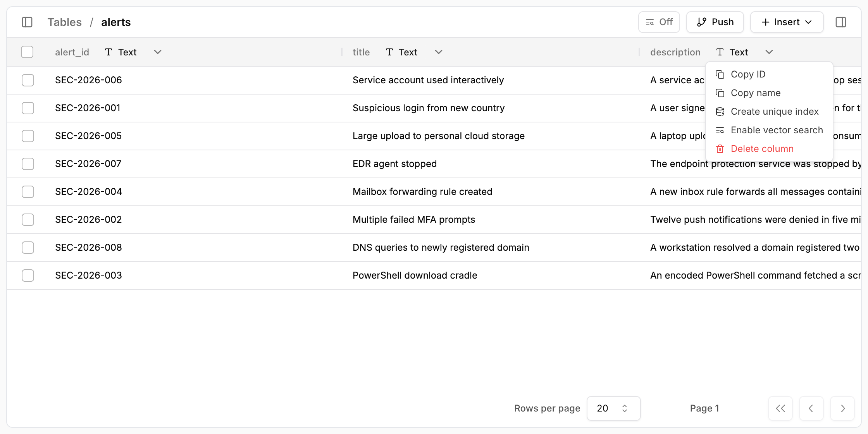Image resolution: width=868 pixels, height=434 pixels.
Task: Click cell 'EDR agent stopped'
Action: pyautogui.click(x=394, y=164)
